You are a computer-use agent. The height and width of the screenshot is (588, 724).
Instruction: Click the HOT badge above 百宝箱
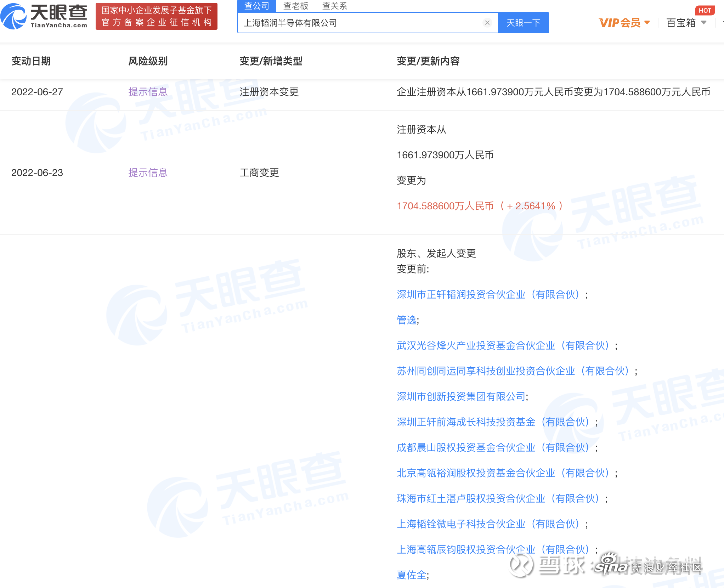705,11
